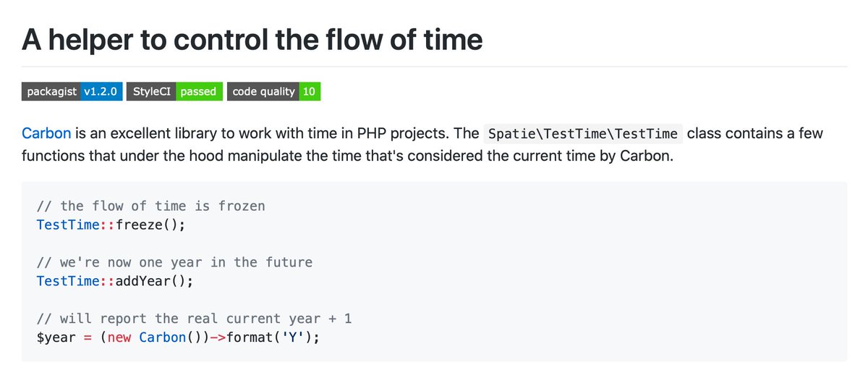Image resolution: width=868 pixels, height=378 pixels.
Task: Click the green 'passed' status label
Action: tap(199, 91)
